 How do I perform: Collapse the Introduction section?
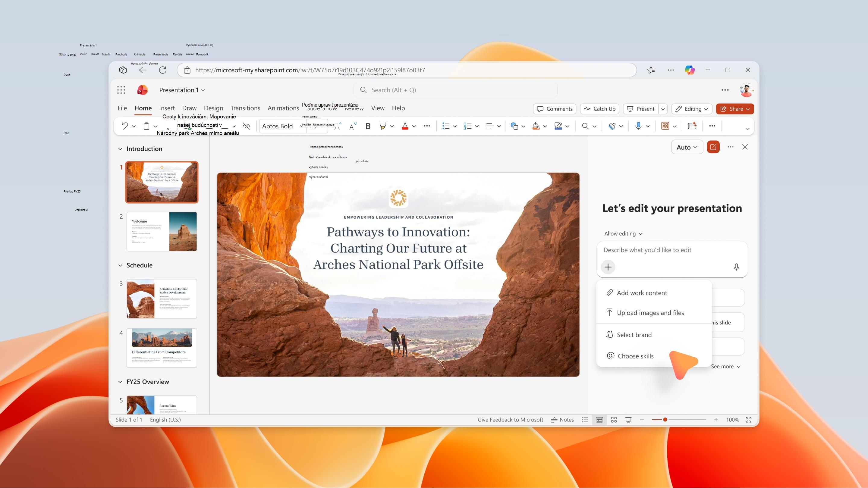tap(120, 149)
